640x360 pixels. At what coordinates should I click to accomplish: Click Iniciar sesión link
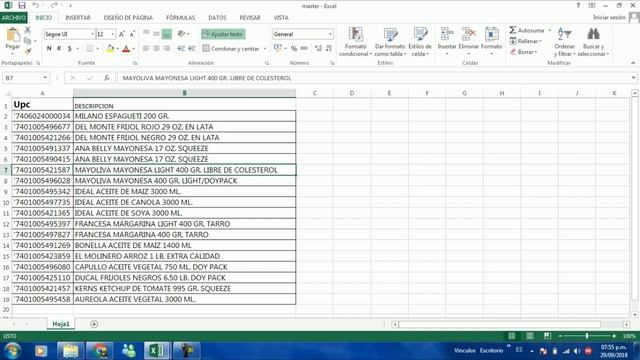[x=609, y=18]
